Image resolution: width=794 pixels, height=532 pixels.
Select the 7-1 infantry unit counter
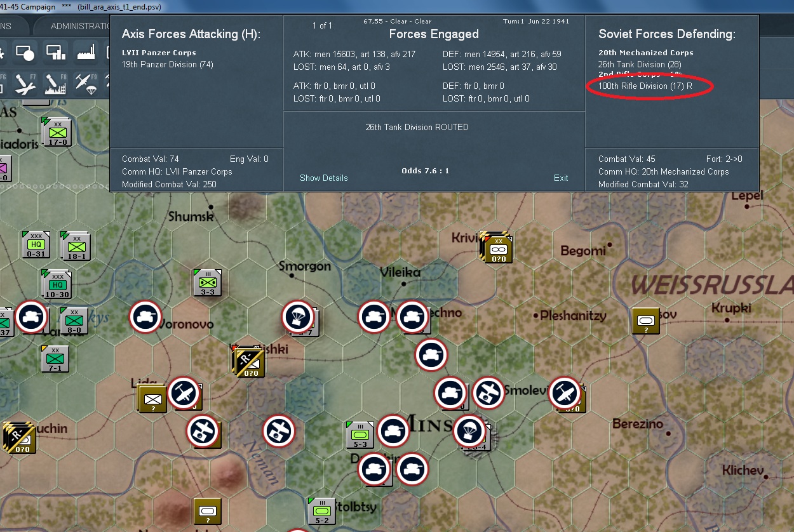pyautogui.click(x=55, y=359)
